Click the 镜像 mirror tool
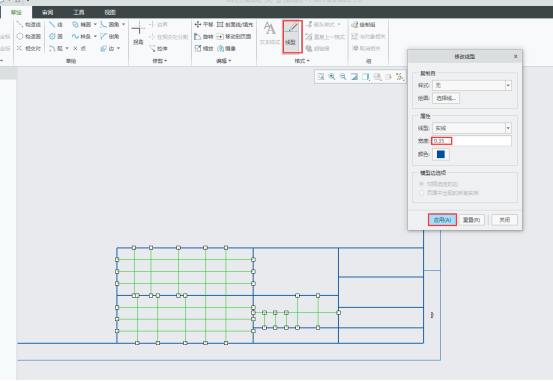Viewport: 553px width, 381px height. tap(227, 48)
